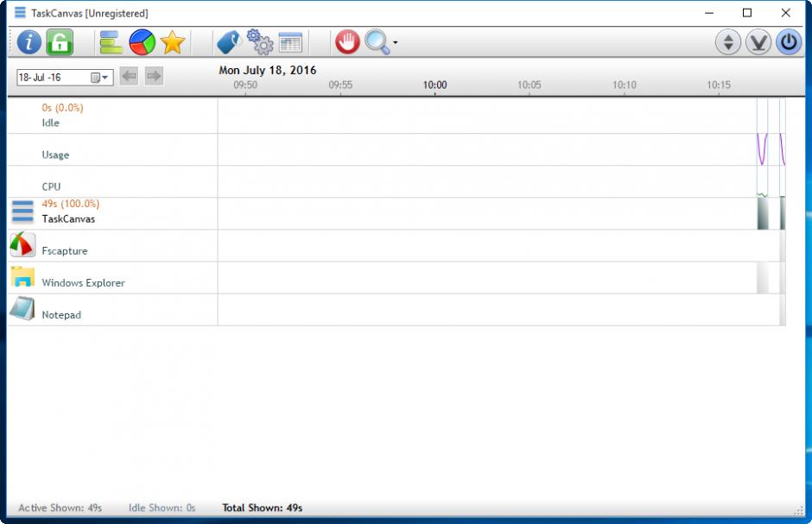Open the gears settings icon
The width and height of the screenshot is (812, 524).
pyautogui.click(x=260, y=42)
